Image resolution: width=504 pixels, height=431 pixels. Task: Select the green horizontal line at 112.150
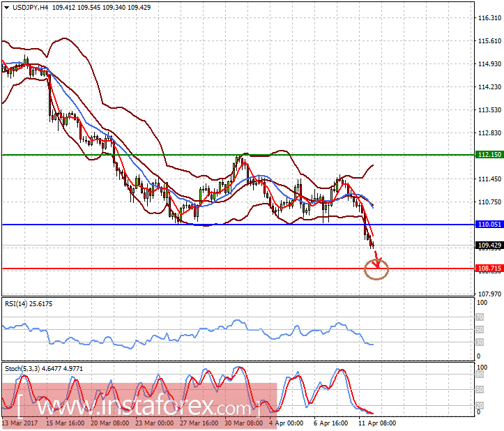coord(238,155)
